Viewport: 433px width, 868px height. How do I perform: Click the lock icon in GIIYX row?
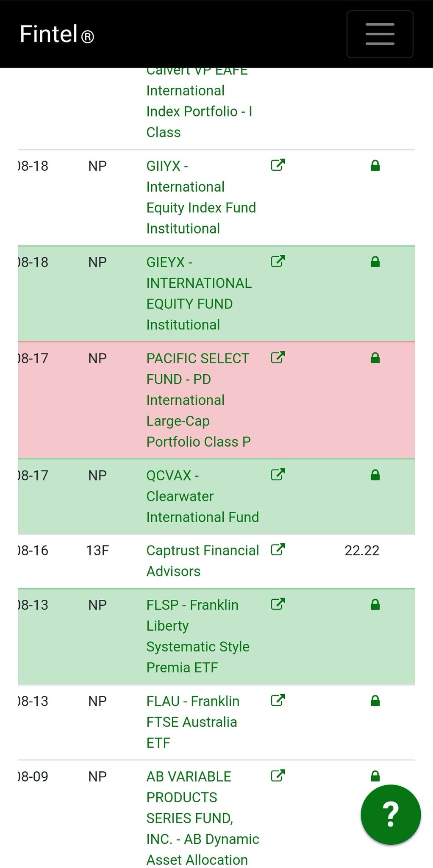click(375, 166)
